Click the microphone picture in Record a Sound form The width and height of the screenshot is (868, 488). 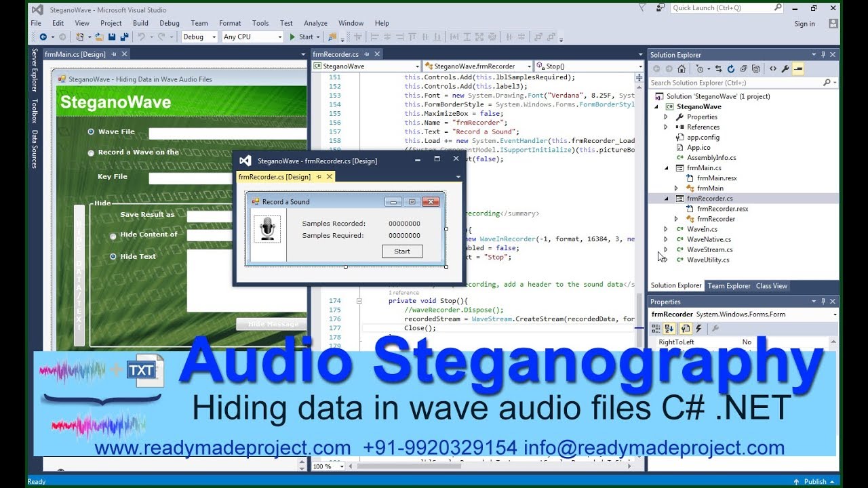coord(267,228)
